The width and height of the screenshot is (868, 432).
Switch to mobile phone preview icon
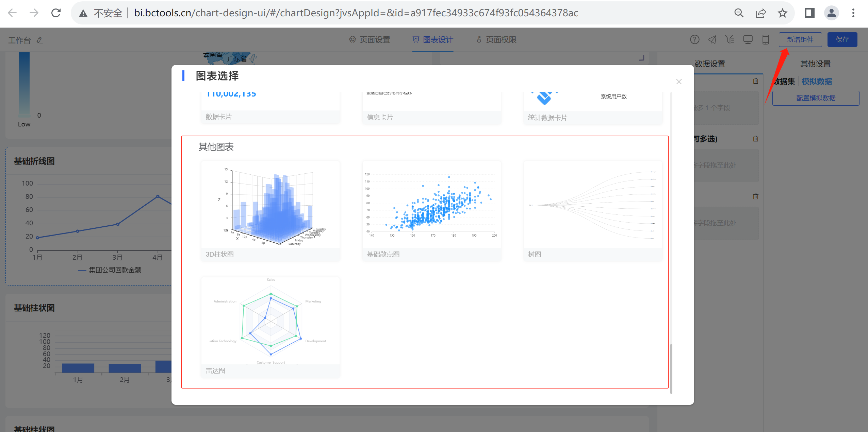pyautogui.click(x=765, y=40)
